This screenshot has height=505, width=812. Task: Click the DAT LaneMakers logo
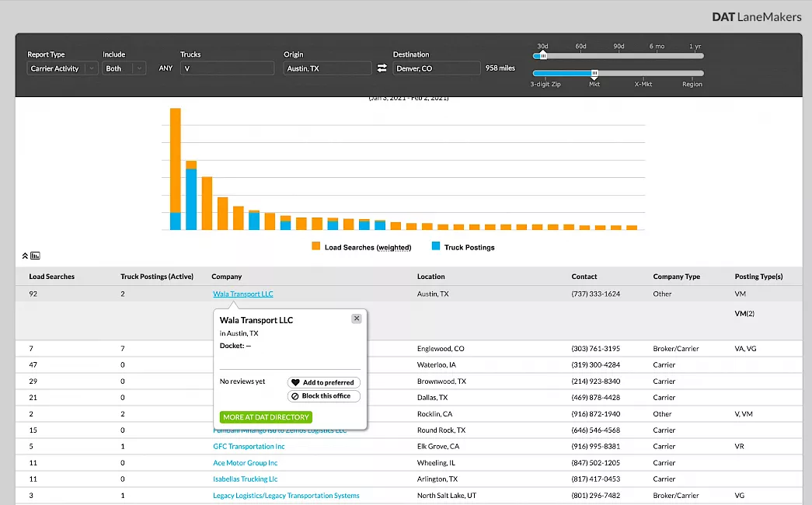click(757, 17)
